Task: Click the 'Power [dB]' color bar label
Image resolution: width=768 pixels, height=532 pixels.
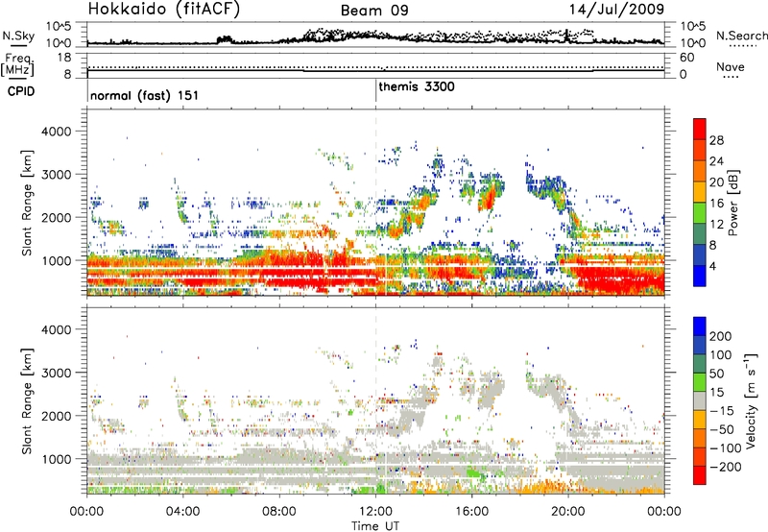Action: pyautogui.click(x=732, y=203)
